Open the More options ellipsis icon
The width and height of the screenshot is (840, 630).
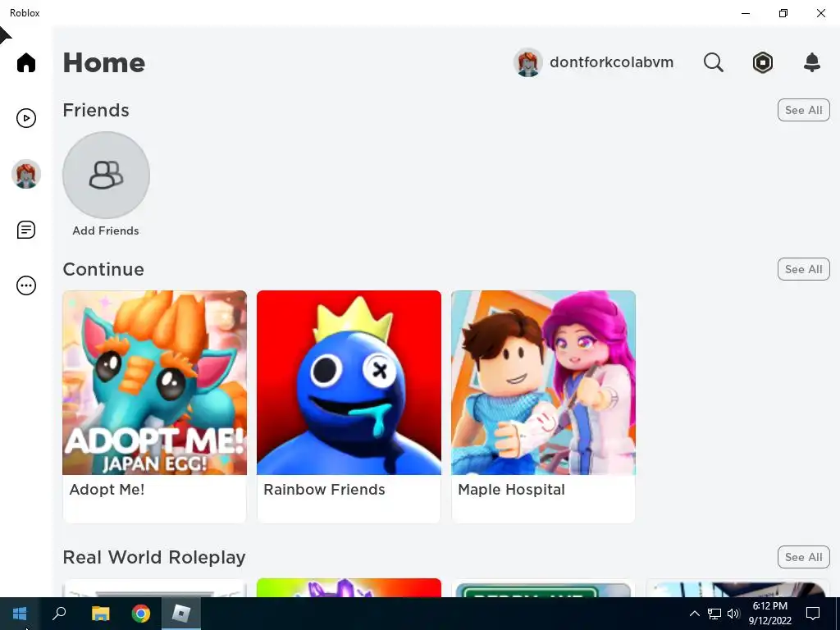25,285
